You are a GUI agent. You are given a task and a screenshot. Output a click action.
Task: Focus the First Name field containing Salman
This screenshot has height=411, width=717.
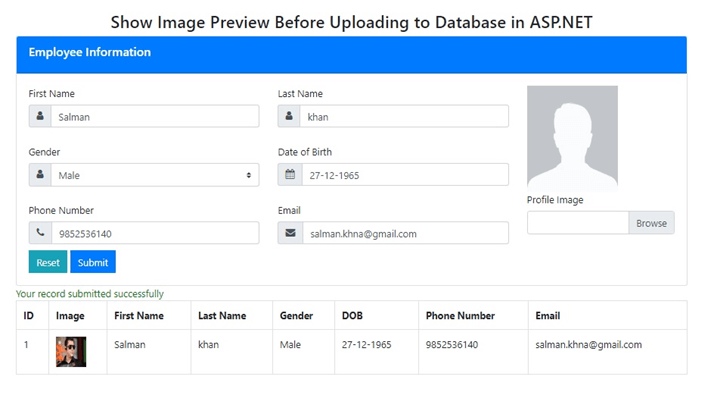coord(155,117)
